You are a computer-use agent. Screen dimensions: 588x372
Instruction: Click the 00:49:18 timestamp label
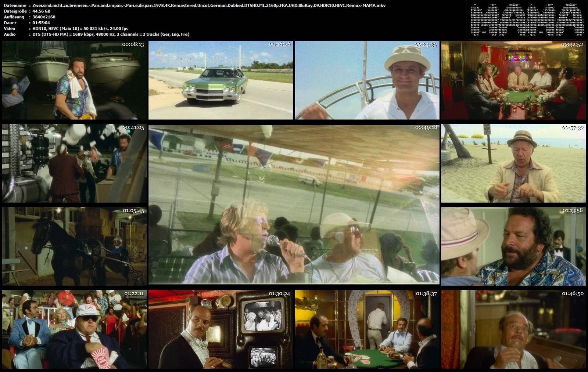coord(426,127)
